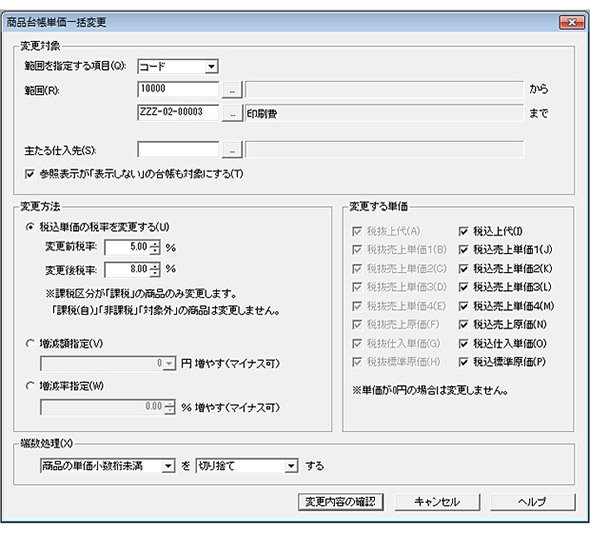590x533 pixels.
Task: Toggle 参照表示が「表示しない」の台帳も対象にする checkbox
Action: [30, 174]
